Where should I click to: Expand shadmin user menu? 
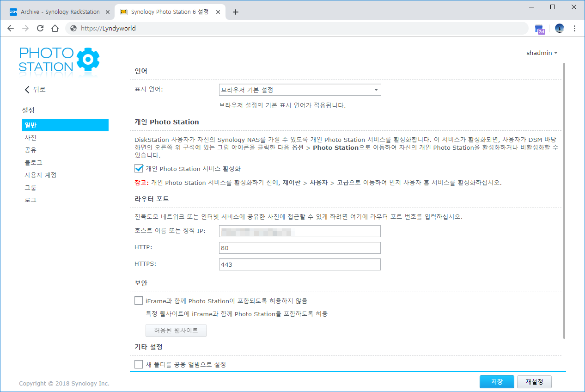click(542, 53)
